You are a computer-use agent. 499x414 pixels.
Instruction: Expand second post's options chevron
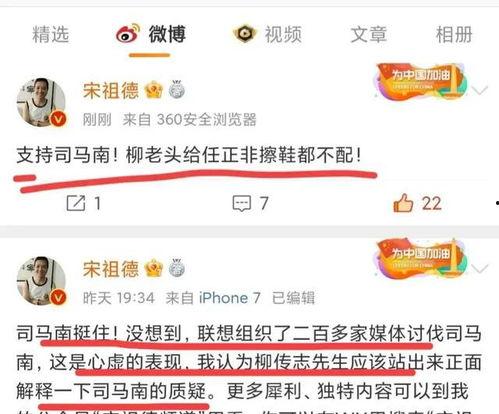tap(480, 268)
